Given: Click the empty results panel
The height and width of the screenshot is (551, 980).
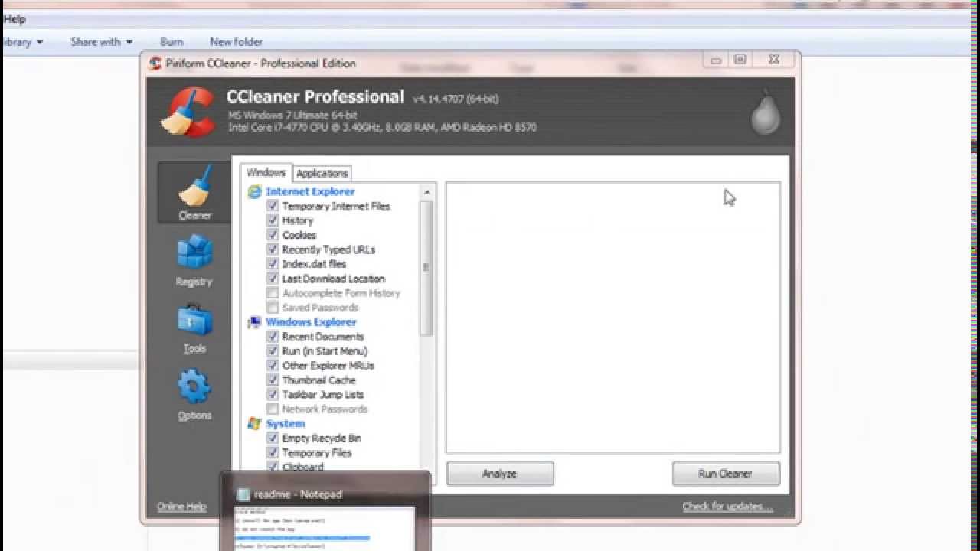Looking at the screenshot, I should point(613,318).
